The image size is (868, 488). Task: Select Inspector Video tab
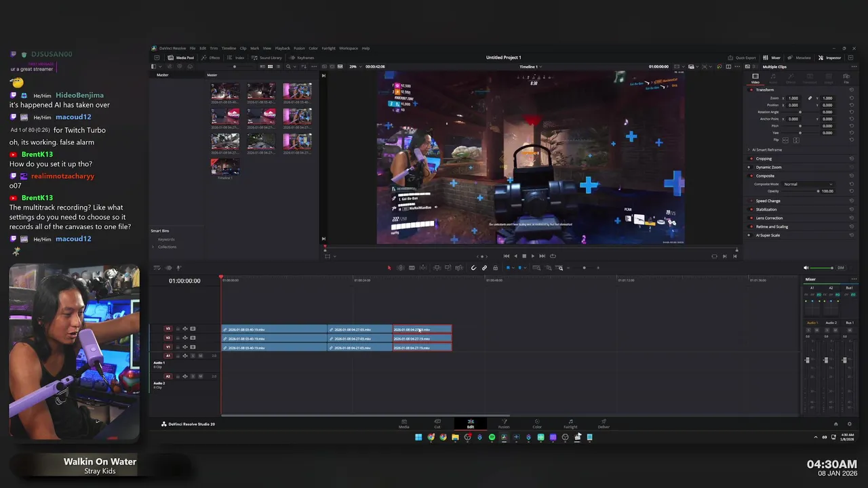[x=755, y=78]
